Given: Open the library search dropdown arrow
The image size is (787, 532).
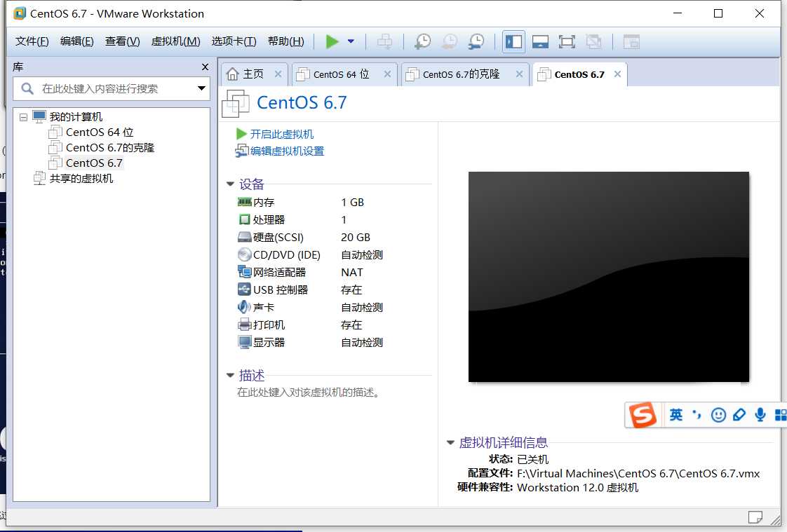Looking at the screenshot, I should 201,88.
